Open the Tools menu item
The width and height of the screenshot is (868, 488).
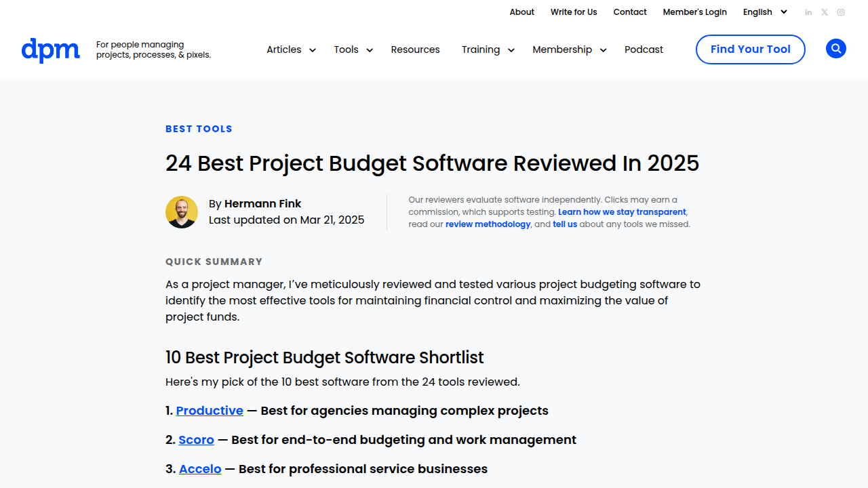coord(346,49)
